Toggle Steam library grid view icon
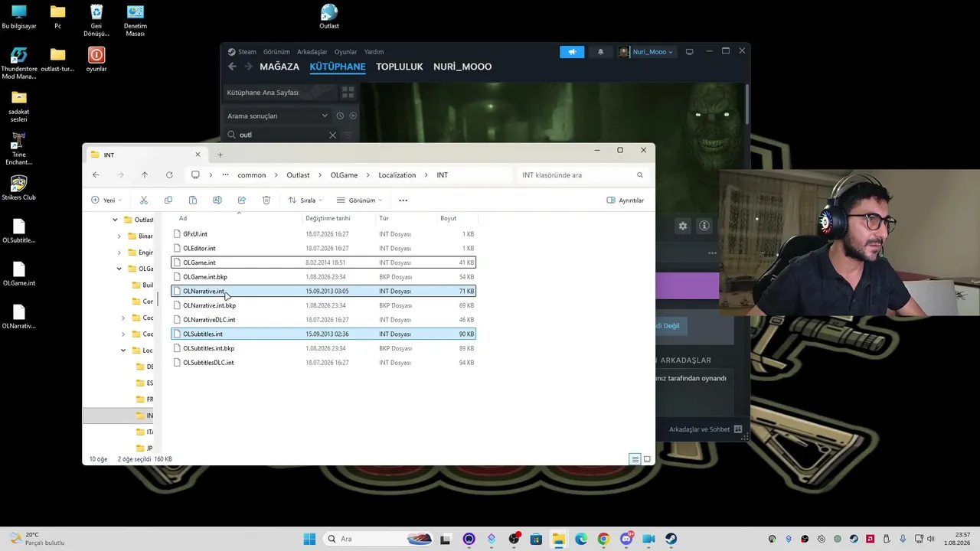Image resolution: width=980 pixels, height=551 pixels. coord(348,93)
